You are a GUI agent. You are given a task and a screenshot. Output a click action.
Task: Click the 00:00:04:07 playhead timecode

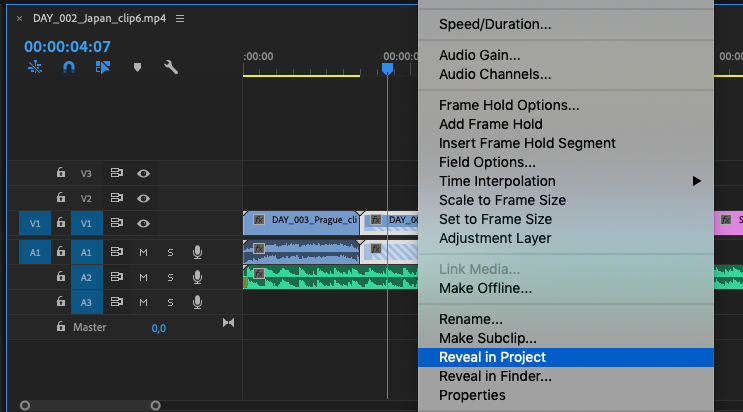(x=67, y=46)
